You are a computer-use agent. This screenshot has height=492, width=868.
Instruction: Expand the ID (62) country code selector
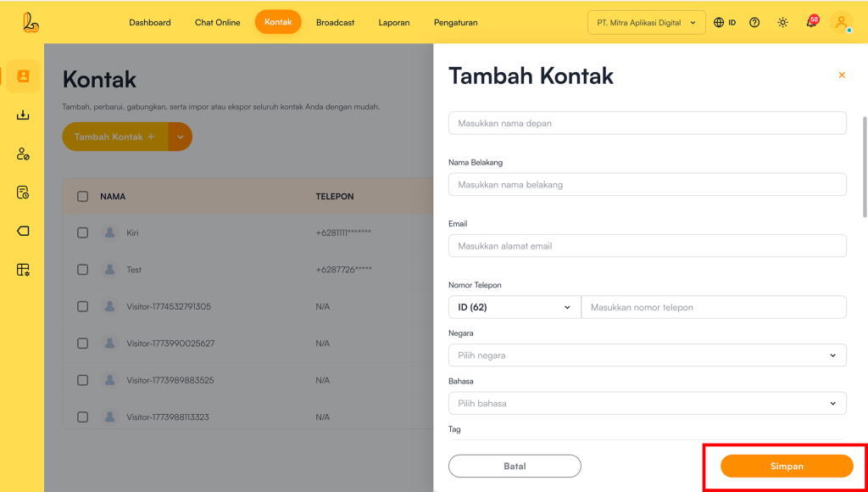514,307
